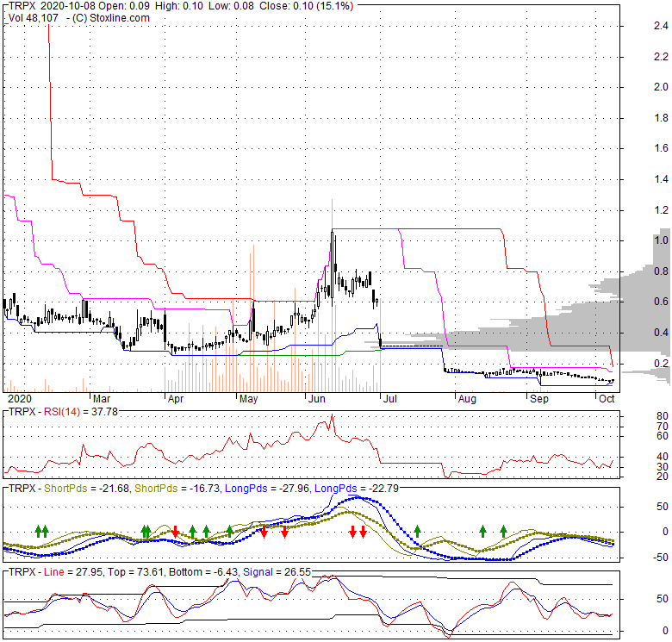Click the '80' RSI axis label
The image size is (672, 642).
pyautogui.click(x=663, y=415)
